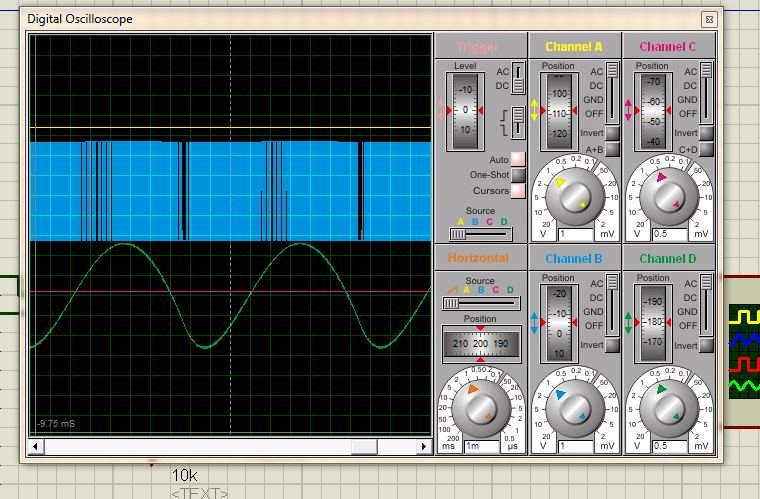
Task: Click the yellow square wave on the schematic oscilloscope component
Action: pyautogui.click(x=744, y=317)
